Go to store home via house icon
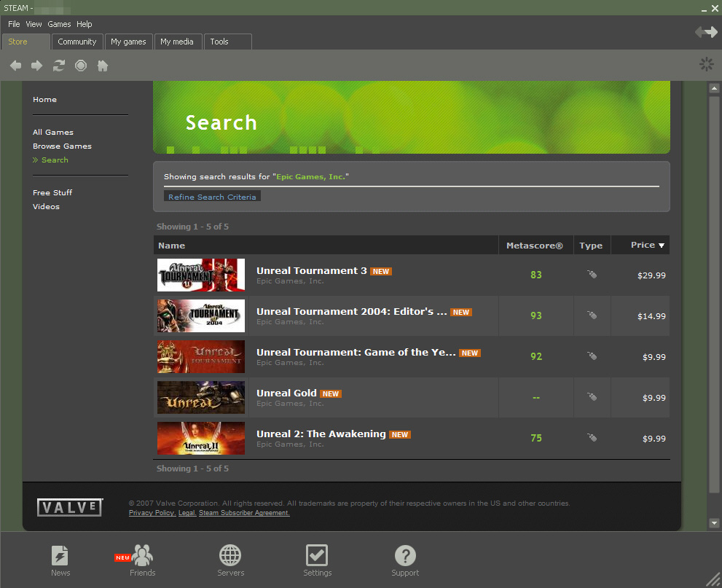Viewport: 722px width, 588px height. coord(103,66)
